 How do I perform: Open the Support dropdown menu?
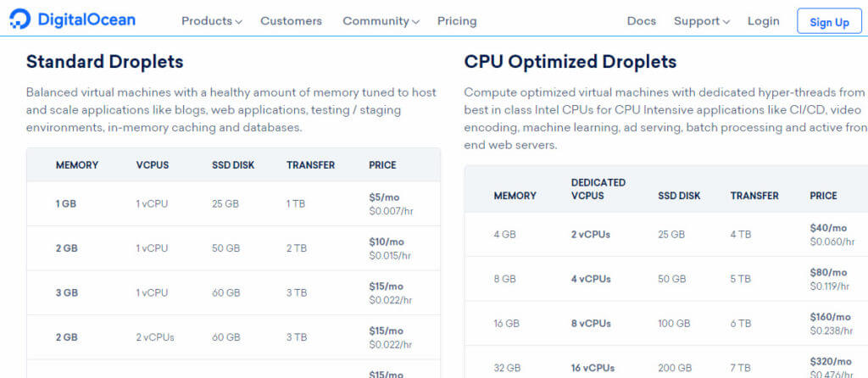click(701, 21)
